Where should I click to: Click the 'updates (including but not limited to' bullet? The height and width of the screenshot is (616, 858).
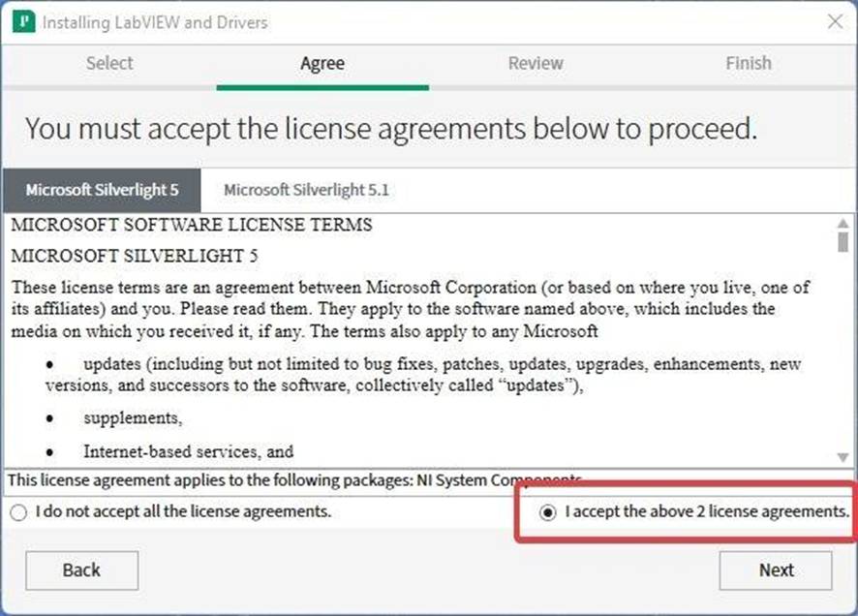[423, 375]
